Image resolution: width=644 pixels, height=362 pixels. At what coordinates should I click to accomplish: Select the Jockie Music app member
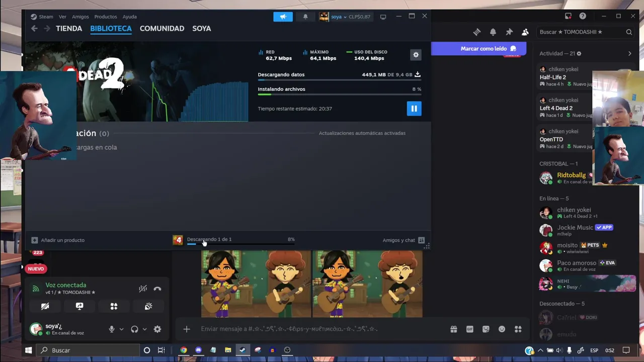[586, 230]
